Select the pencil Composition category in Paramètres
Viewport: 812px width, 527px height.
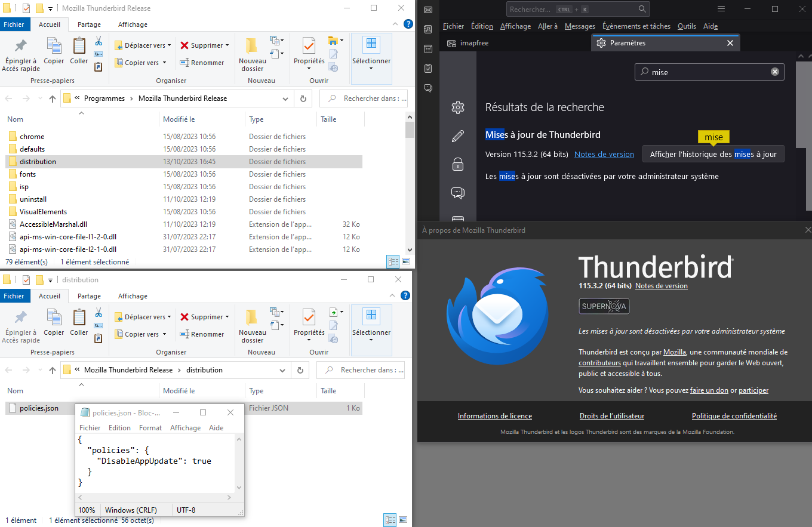click(x=458, y=136)
